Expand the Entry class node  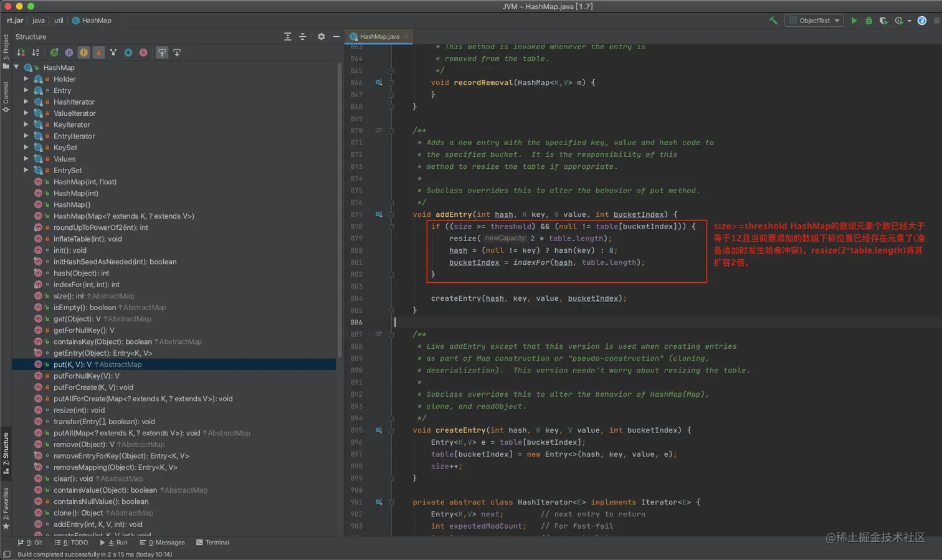26,90
